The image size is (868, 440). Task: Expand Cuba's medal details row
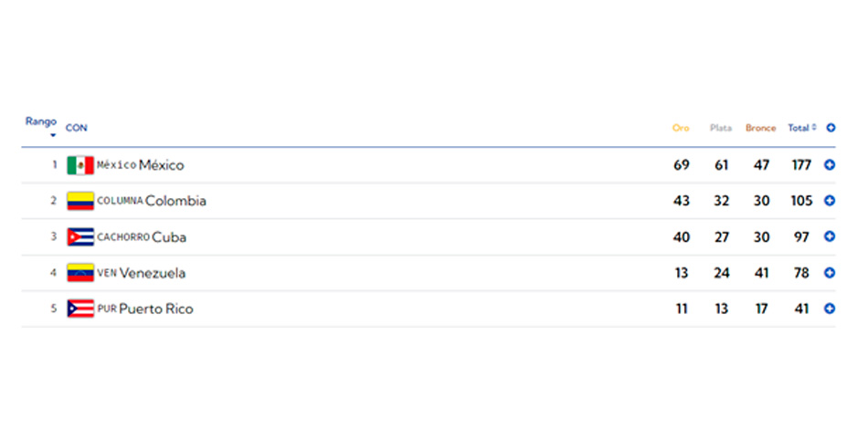pyautogui.click(x=830, y=236)
